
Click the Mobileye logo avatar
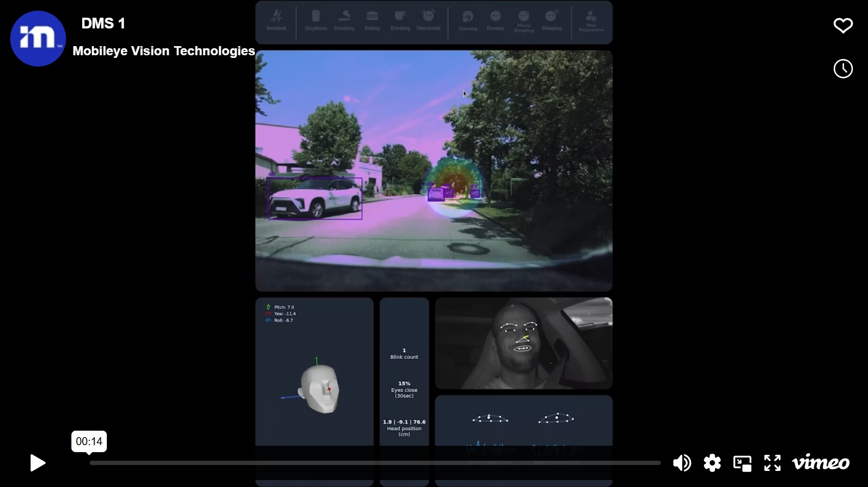point(38,39)
